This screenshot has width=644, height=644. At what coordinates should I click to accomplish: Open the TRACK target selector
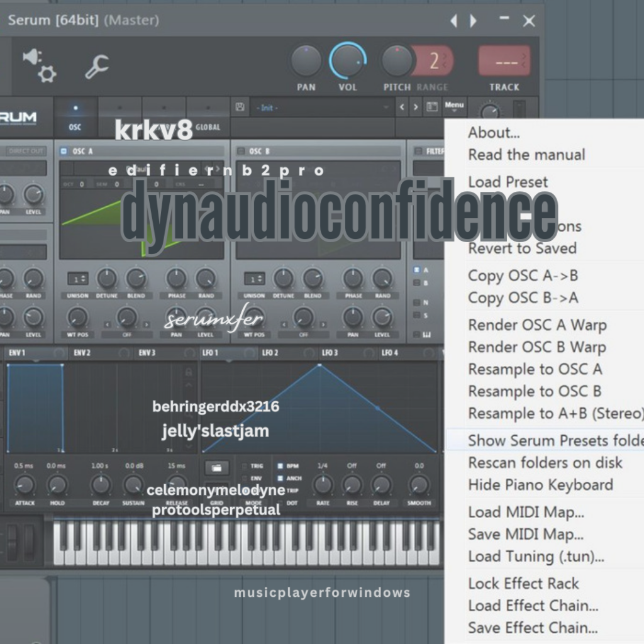point(504,61)
